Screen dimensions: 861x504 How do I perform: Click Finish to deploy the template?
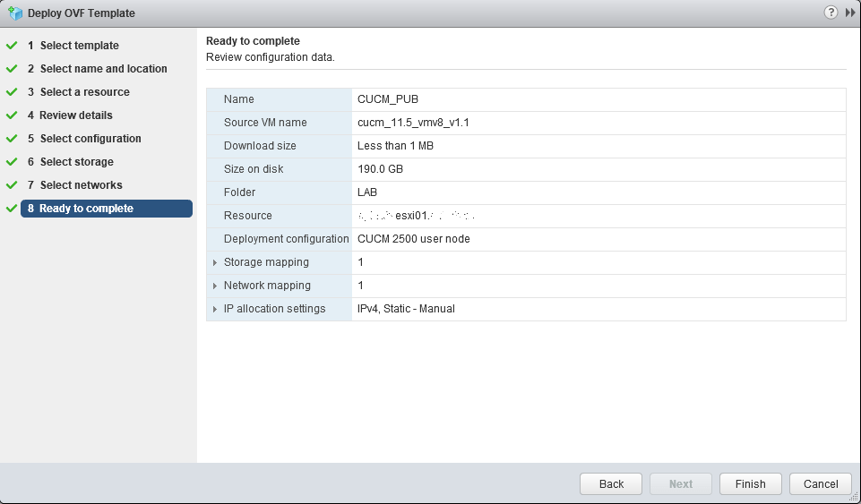point(751,483)
